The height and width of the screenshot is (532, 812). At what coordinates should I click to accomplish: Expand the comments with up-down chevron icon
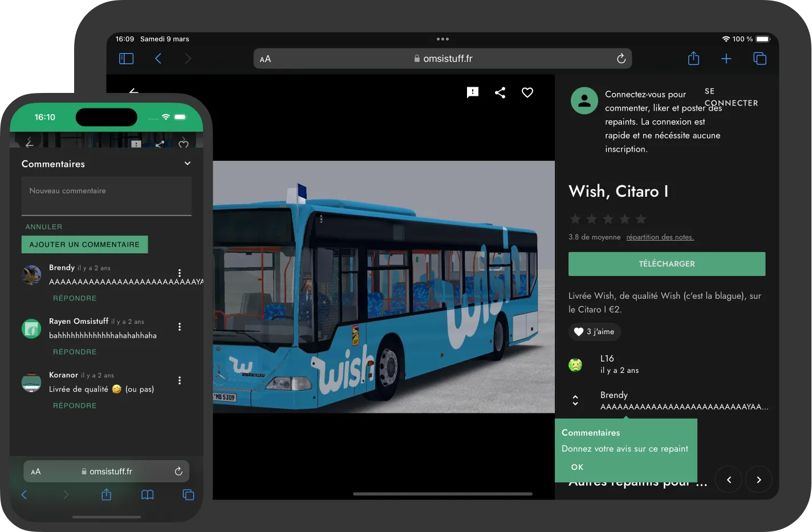point(575,400)
